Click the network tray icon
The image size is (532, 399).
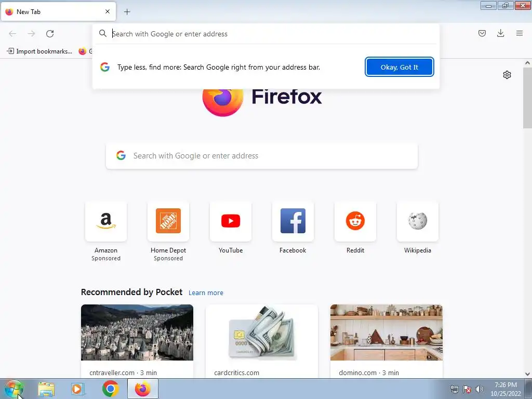tap(454, 389)
